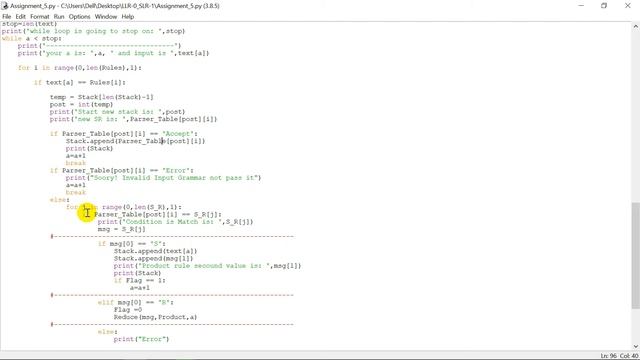Click the 'Accept' condition line
This screenshot has width=640, height=360.
(124, 134)
